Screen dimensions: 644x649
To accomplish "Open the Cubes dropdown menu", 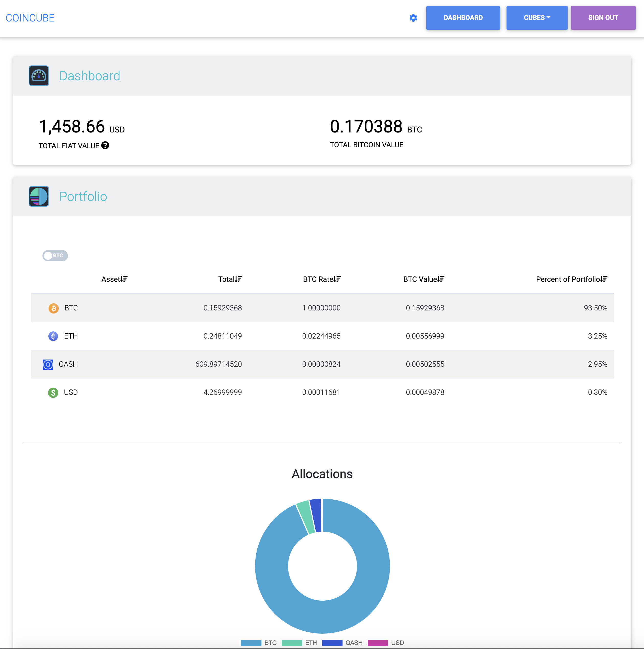I will [537, 18].
